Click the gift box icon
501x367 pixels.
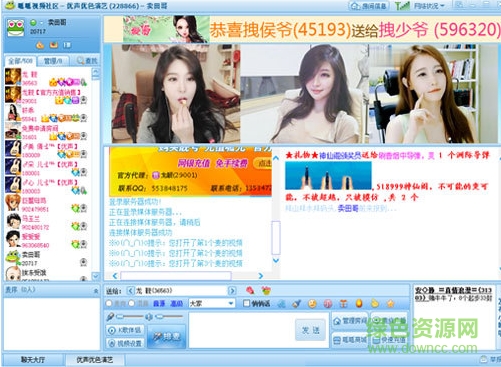coord(344,303)
